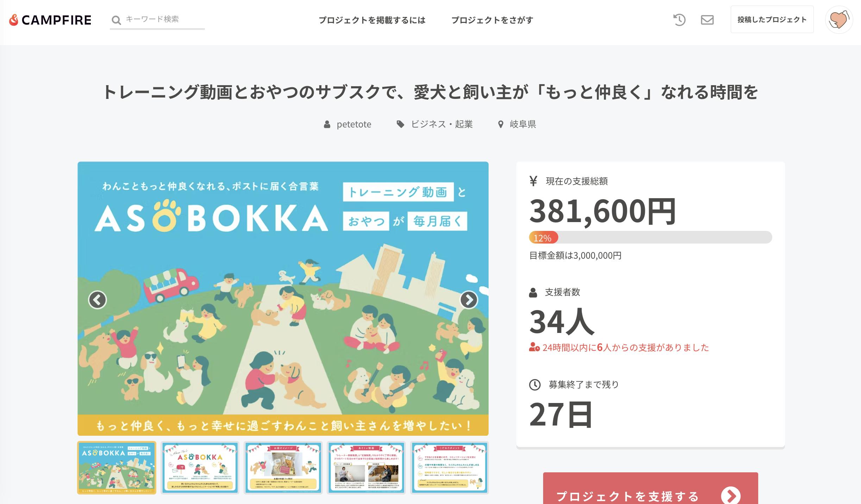Open the messages envelope icon
Image resolution: width=861 pixels, height=504 pixels.
pos(707,20)
